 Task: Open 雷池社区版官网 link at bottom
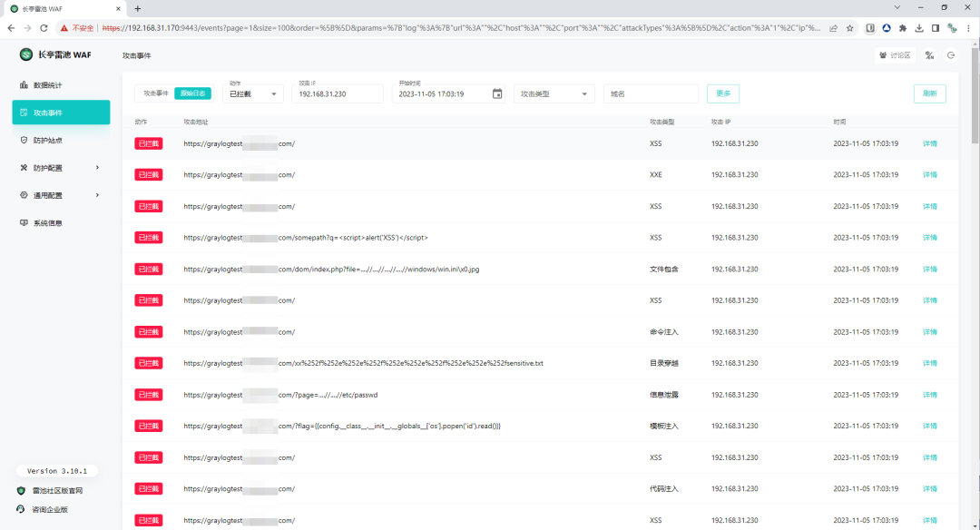click(x=56, y=489)
